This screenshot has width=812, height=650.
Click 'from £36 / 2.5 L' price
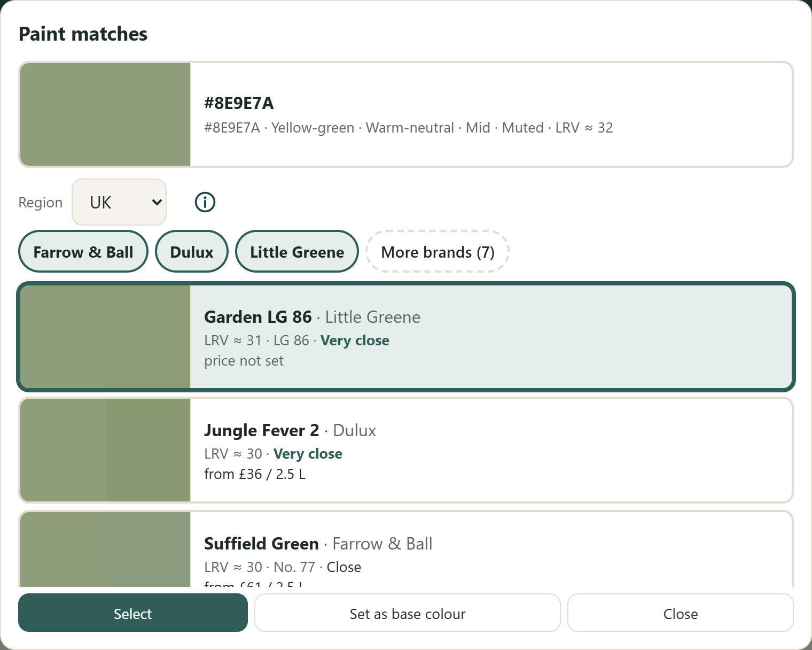255,474
